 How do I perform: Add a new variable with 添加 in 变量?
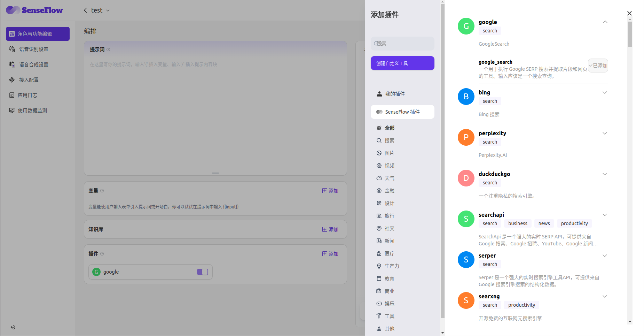pos(330,191)
